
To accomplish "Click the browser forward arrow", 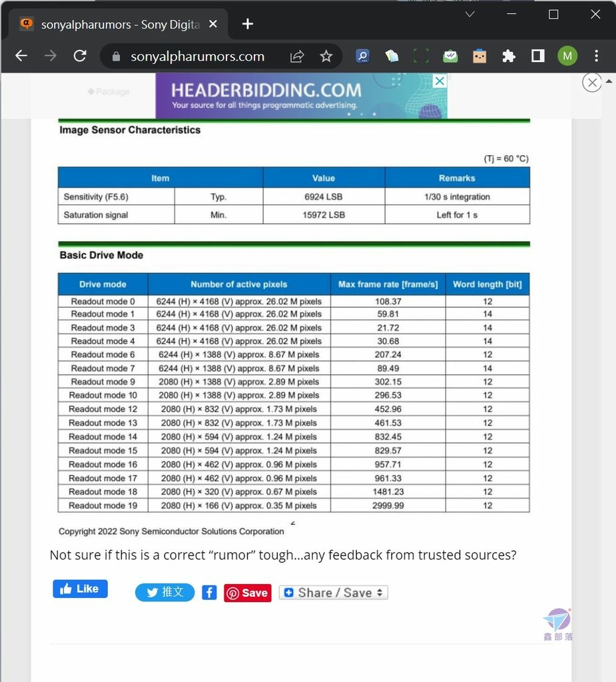I will [x=51, y=56].
